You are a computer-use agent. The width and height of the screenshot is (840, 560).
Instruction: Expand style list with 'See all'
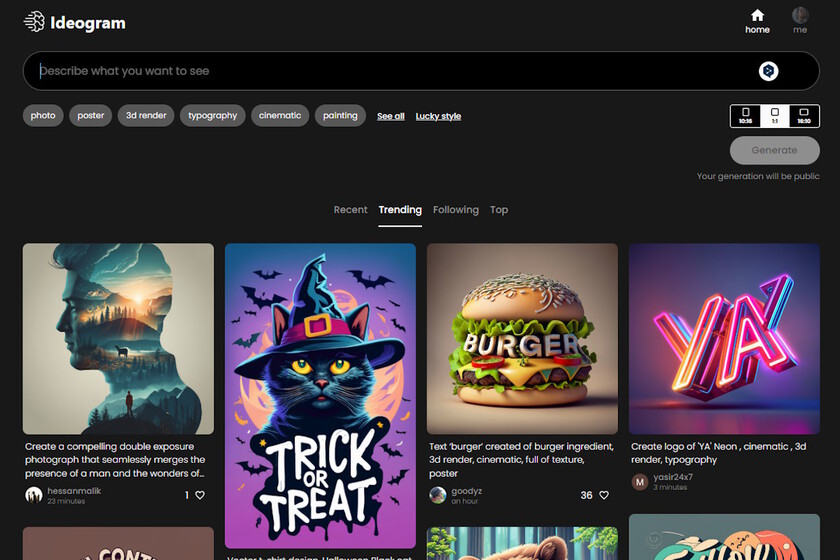390,116
